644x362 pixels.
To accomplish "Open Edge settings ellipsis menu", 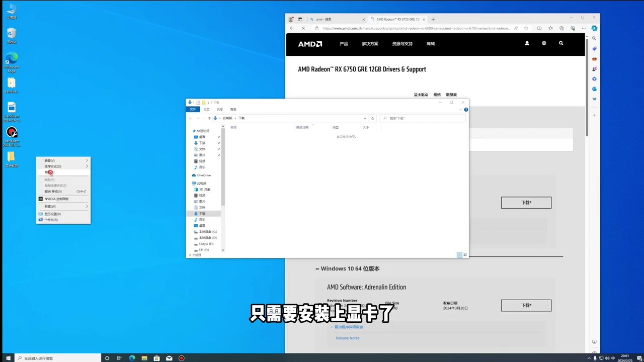I will [584, 28].
